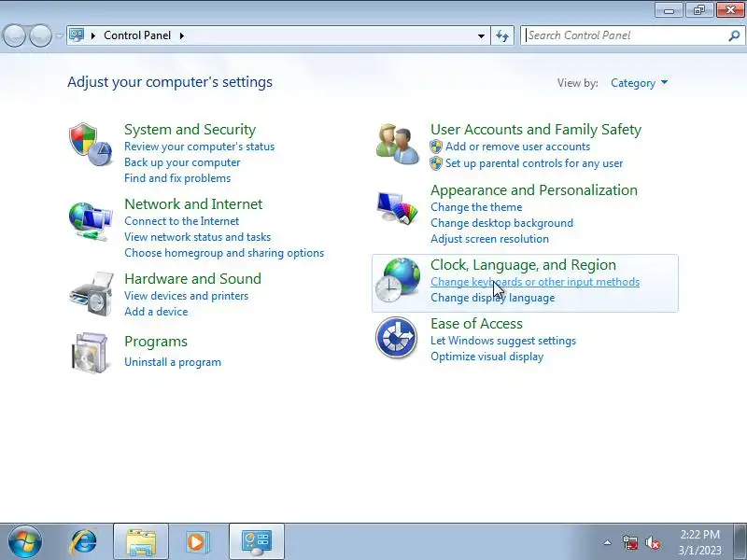Click the shield icon beside Add or remove user accounts
This screenshot has width=747, height=560.
tap(436, 147)
